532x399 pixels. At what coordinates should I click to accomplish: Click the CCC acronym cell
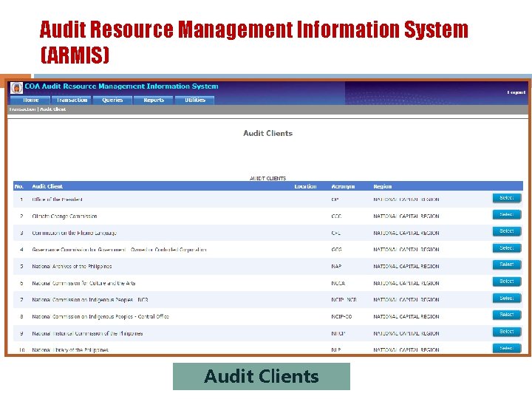[x=336, y=216]
